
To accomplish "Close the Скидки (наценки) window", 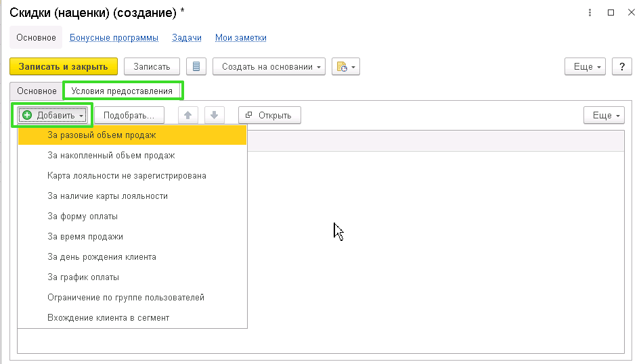I will pos(632,13).
